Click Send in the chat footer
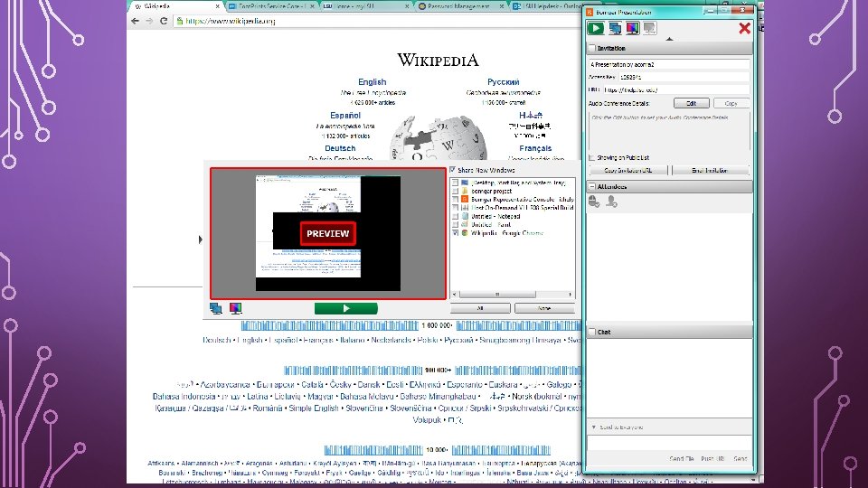Screen dimensions: 868x488 click(741, 459)
